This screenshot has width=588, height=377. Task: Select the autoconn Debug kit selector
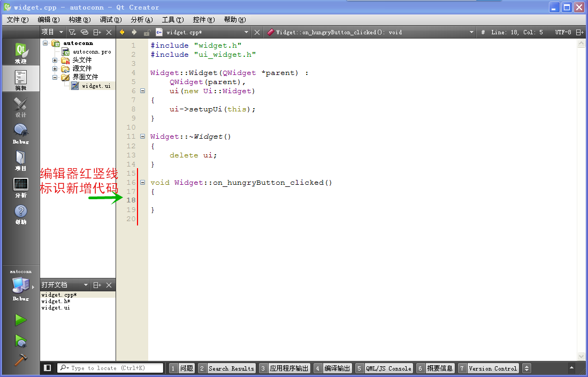tap(21, 286)
